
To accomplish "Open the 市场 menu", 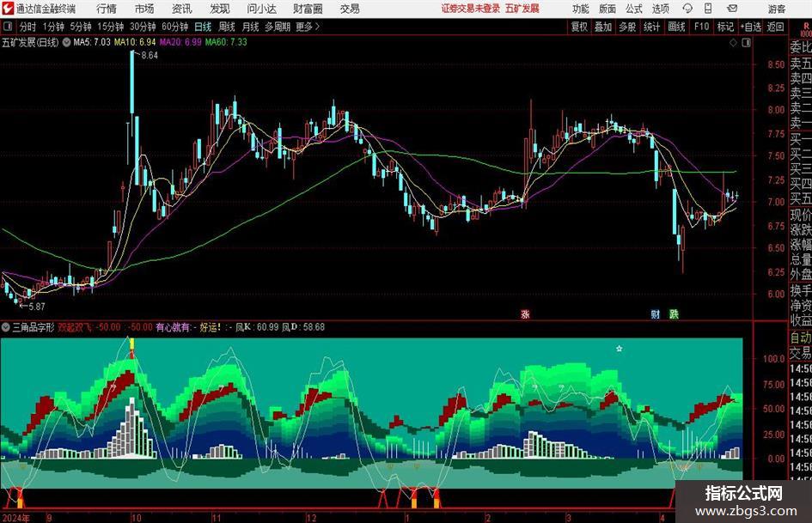I will pyautogui.click(x=144, y=9).
